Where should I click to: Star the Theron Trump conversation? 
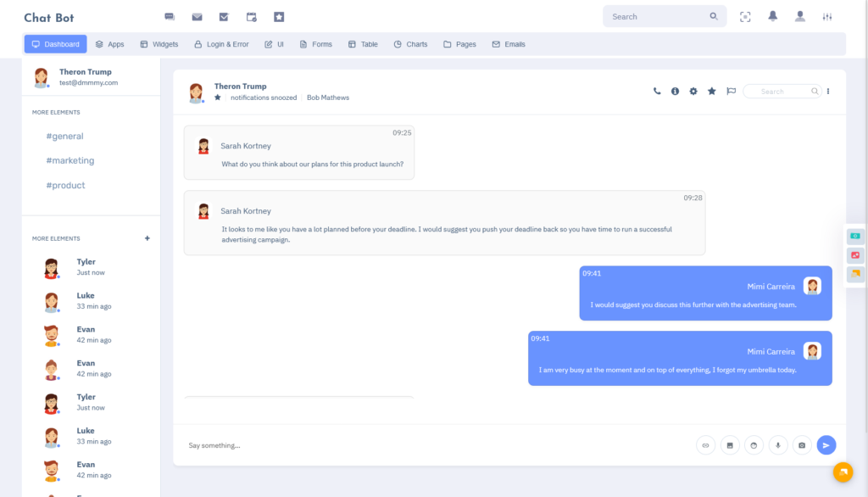coord(217,99)
